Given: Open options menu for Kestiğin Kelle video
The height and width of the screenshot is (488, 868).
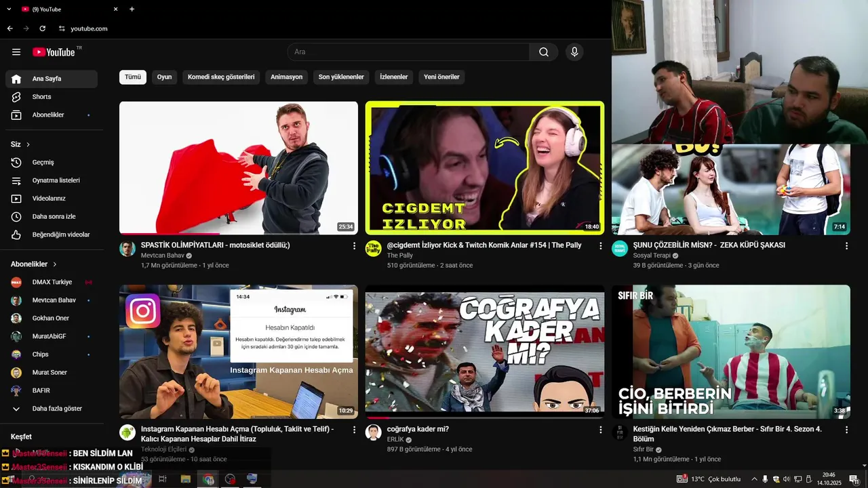Looking at the screenshot, I should click(846, 430).
